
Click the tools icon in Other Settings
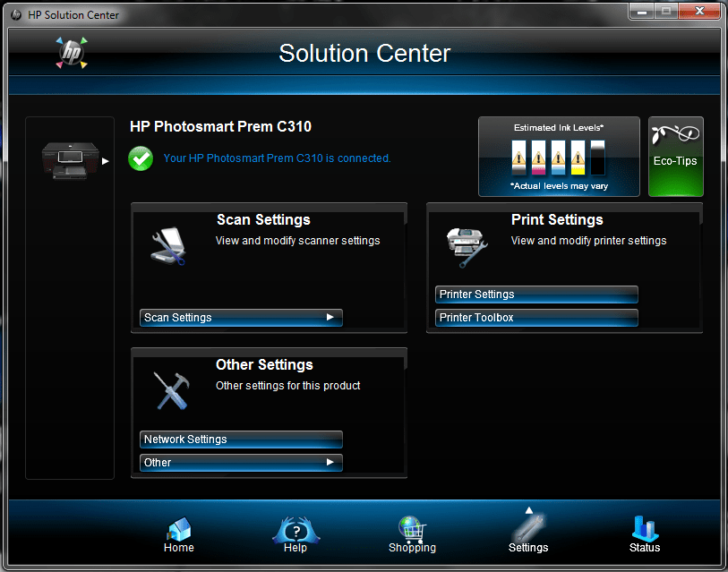click(x=170, y=389)
